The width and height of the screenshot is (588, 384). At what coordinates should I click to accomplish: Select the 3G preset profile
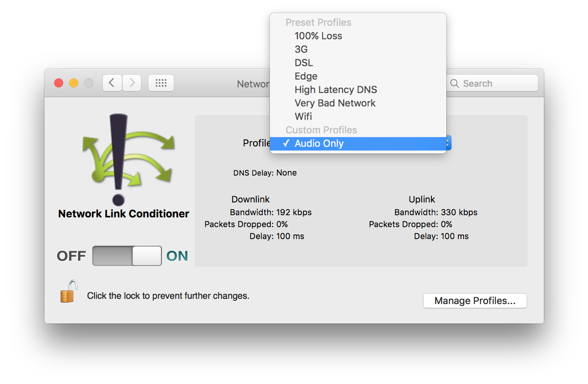(301, 49)
